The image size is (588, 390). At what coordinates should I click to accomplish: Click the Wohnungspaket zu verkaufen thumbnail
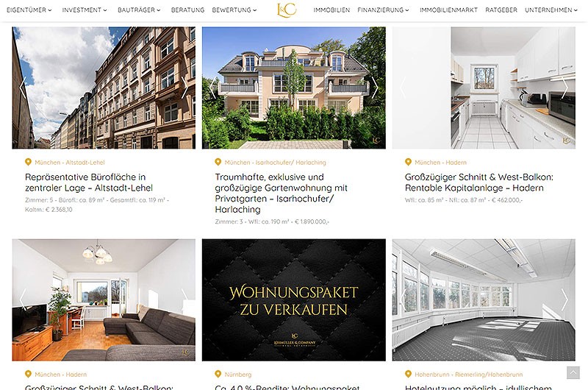click(x=293, y=300)
